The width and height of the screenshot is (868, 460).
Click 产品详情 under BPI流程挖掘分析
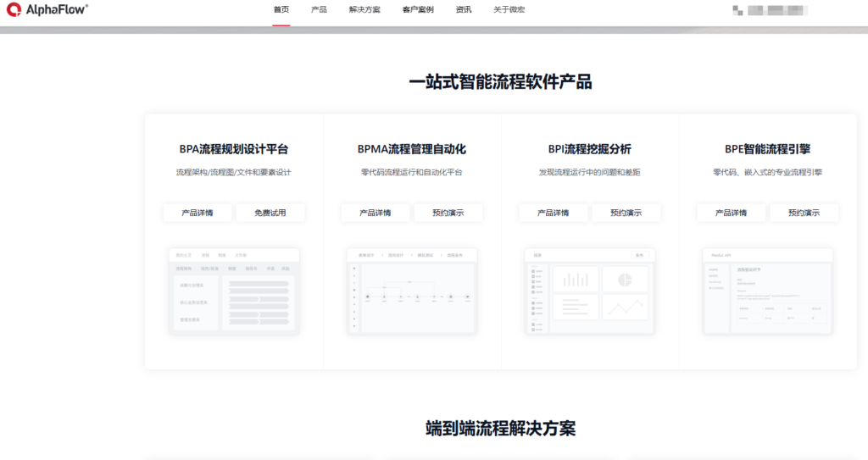(x=553, y=213)
